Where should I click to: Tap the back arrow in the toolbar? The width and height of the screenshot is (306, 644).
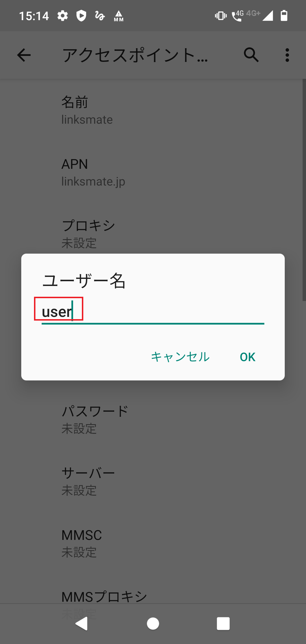tap(24, 56)
